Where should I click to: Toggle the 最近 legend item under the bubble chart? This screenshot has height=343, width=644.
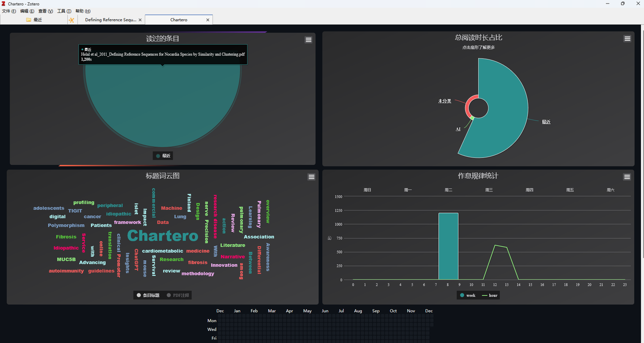[x=163, y=156]
